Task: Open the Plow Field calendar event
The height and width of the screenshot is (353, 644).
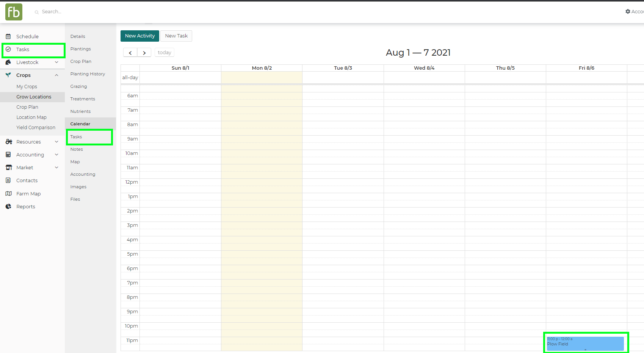Action: tap(585, 344)
